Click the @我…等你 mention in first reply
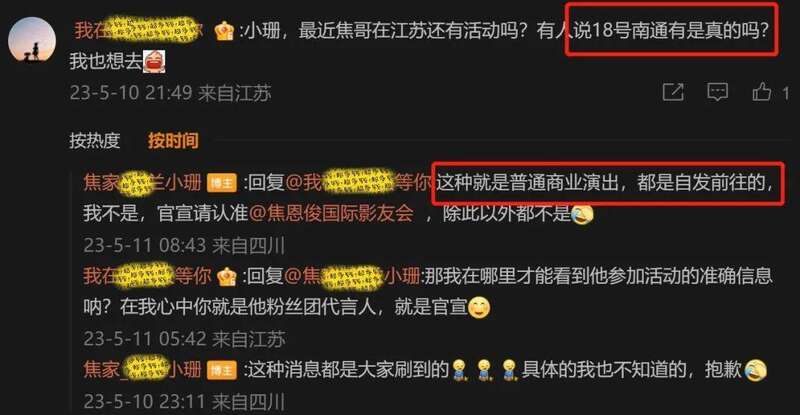800x415 pixels. [x=358, y=182]
